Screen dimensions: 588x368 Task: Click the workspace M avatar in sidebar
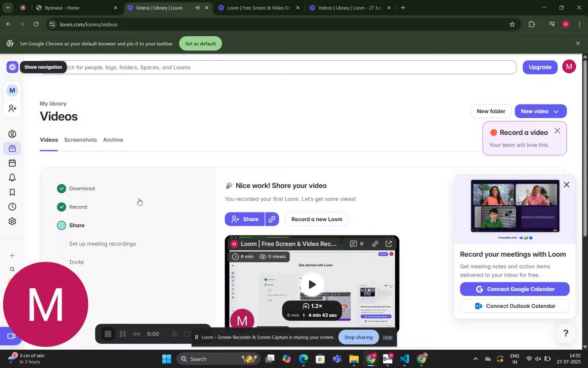tap(12, 91)
